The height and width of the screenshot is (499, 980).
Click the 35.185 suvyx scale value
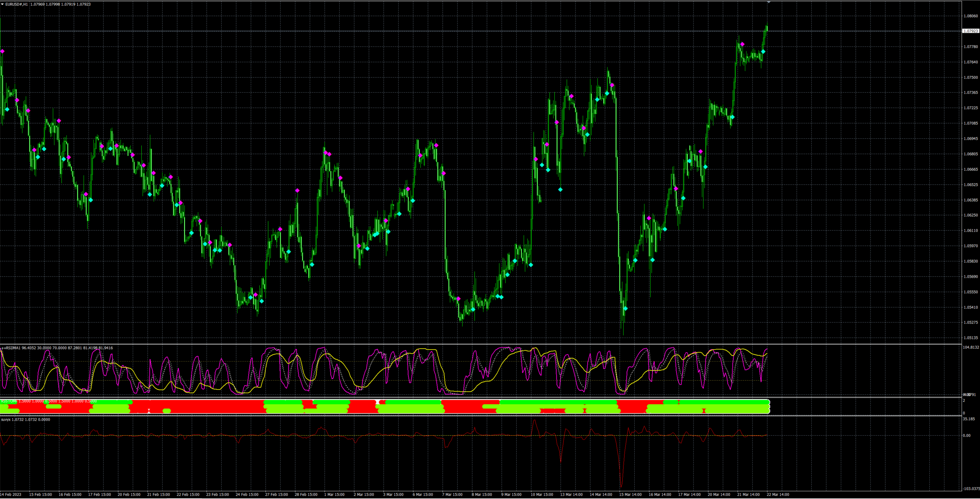[x=968, y=419]
